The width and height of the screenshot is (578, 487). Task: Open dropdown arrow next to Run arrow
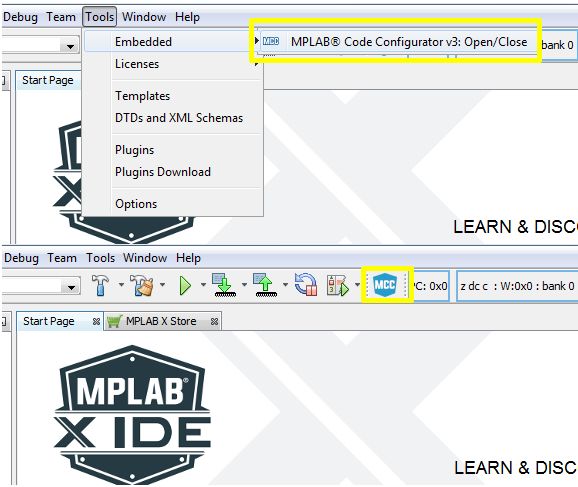[203, 285]
